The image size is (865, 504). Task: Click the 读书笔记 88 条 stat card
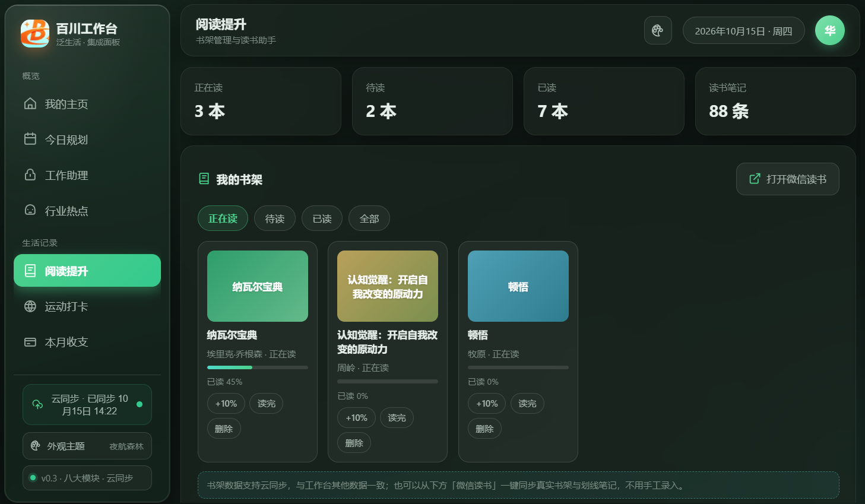(775, 101)
